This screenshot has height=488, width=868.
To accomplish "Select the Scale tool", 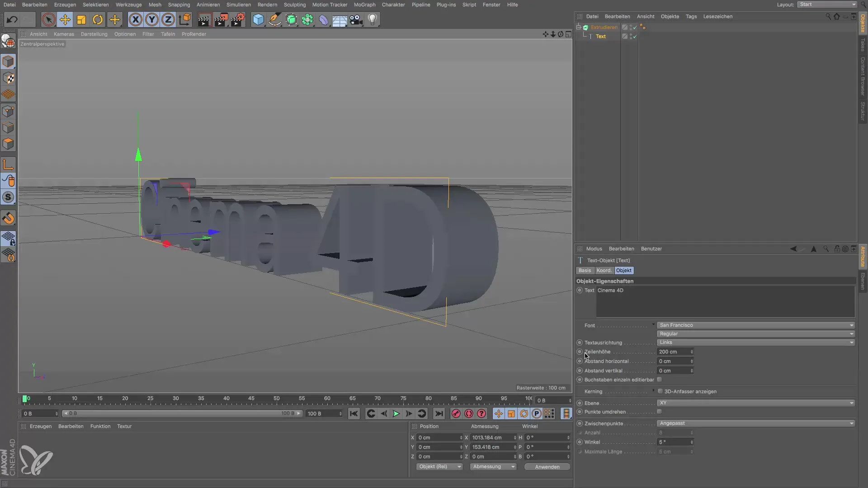I will tap(81, 20).
